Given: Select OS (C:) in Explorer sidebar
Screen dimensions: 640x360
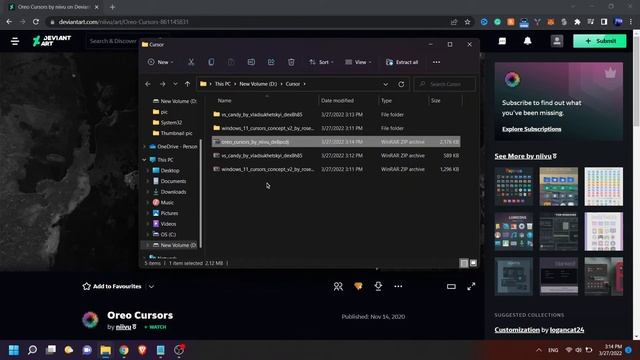Looking at the screenshot, I should coord(168,235).
